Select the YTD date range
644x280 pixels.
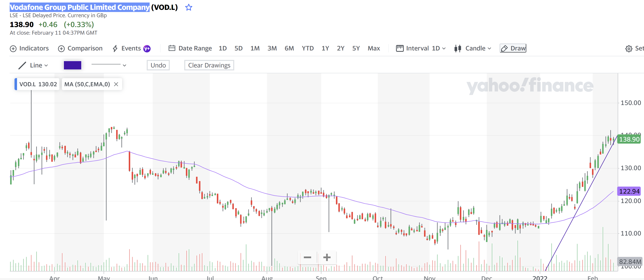pyautogui.click(x=308, y=49)
